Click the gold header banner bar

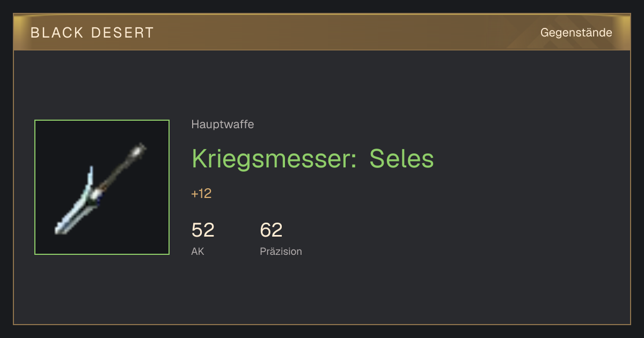pos(322,32)
